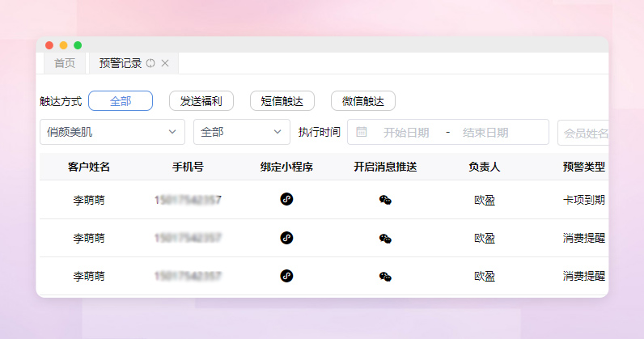Filter by 微信触达
The image size is (644, 339).
pos(363,101)
